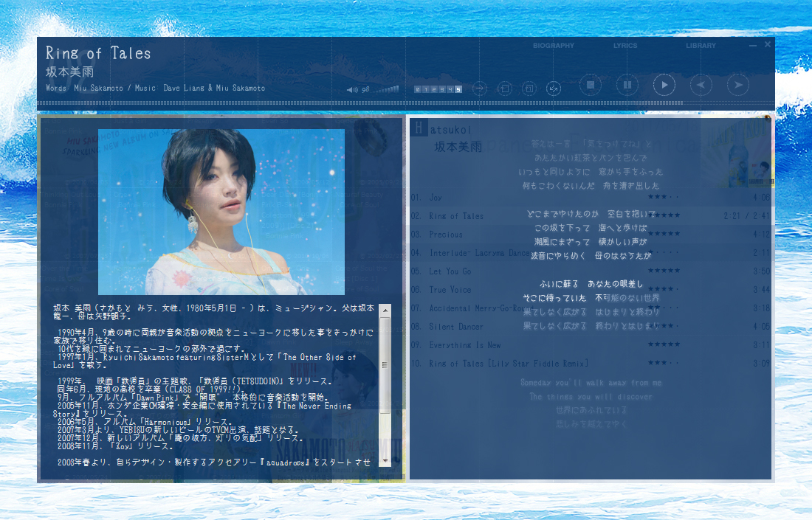
Task: Set track rating to 3
Action: coord(441,89)
